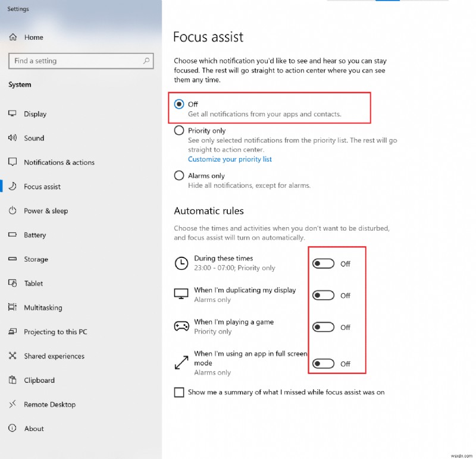
Task: Open Power & sleep icon
Action: (x=12, y=210)
